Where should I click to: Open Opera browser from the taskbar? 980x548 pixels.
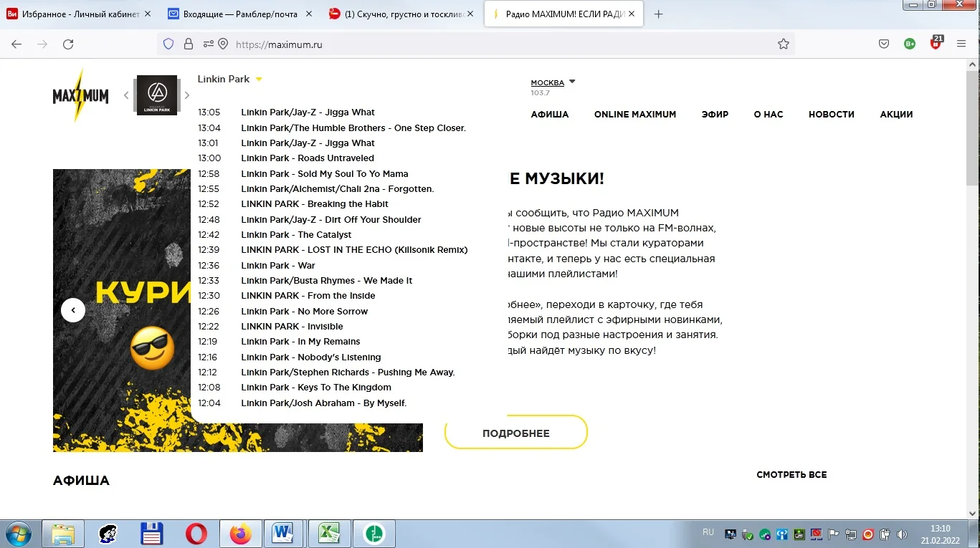(196, 534)
